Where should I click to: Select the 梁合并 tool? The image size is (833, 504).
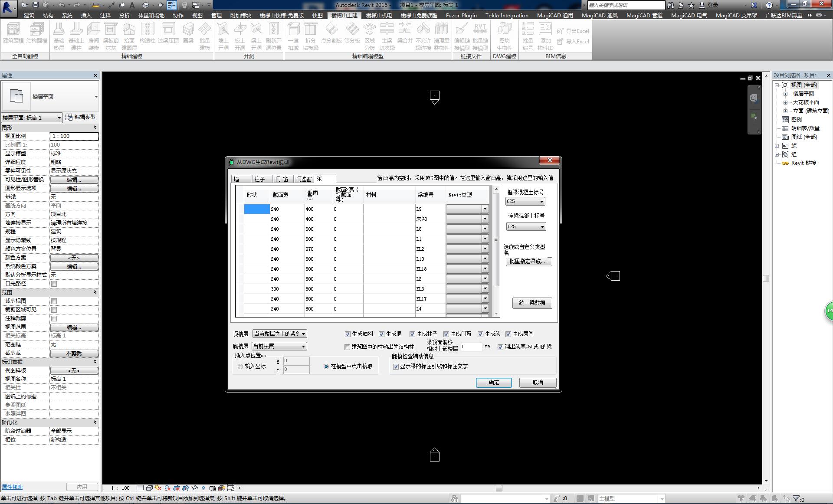point(405,33)
